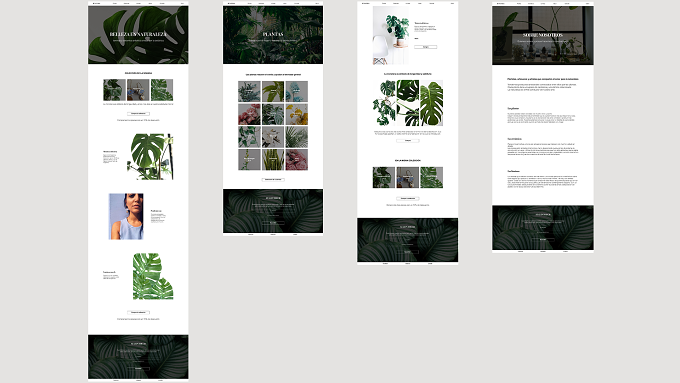The image size is (680, 383).
Task: Click the outlined button beside the product photo
Action: (x=425, y=47)
